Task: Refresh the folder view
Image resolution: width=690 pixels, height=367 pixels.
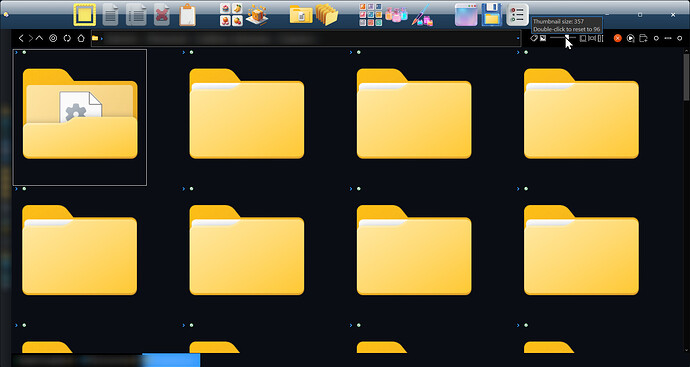Action: point(67,38)
